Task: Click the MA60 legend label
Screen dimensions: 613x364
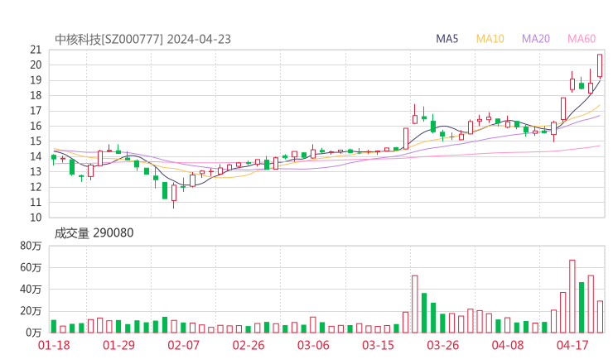Action: coord(582,39)
